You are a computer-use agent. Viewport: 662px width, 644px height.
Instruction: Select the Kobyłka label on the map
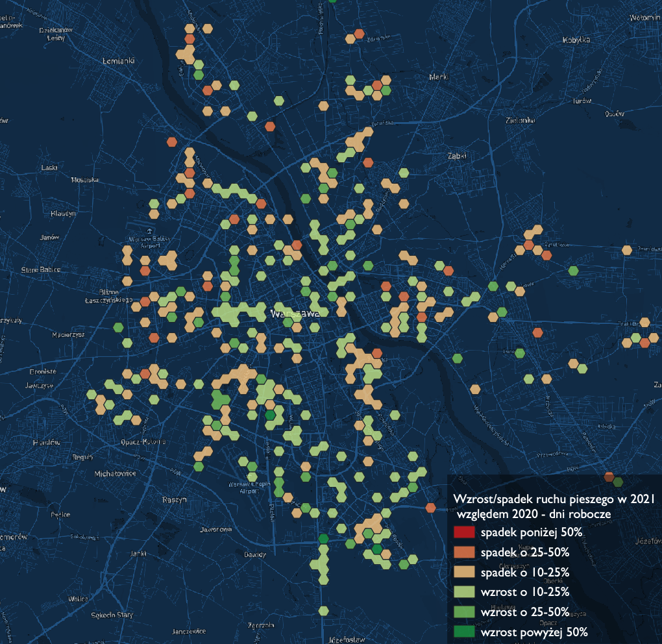(x=576, y=40)
